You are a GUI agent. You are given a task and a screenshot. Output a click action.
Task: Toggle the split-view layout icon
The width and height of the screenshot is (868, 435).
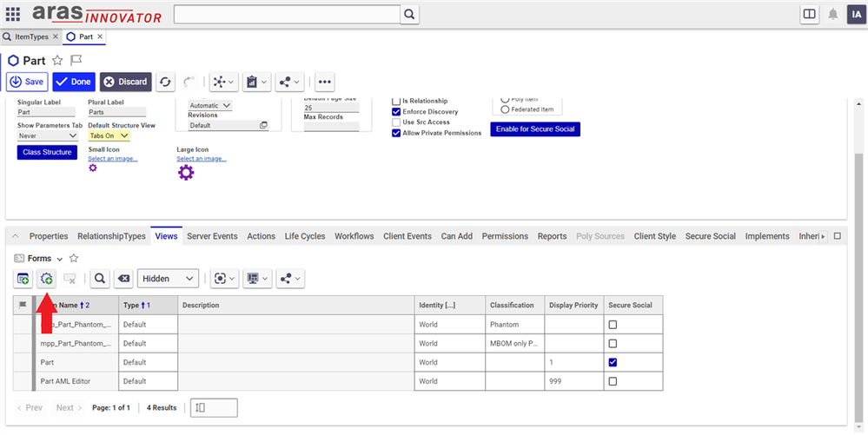tap(809, 14)
